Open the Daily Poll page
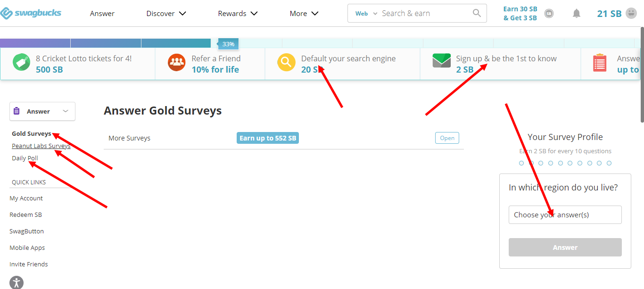This screenshot has height=289, width=644. [x=25, y=158]
